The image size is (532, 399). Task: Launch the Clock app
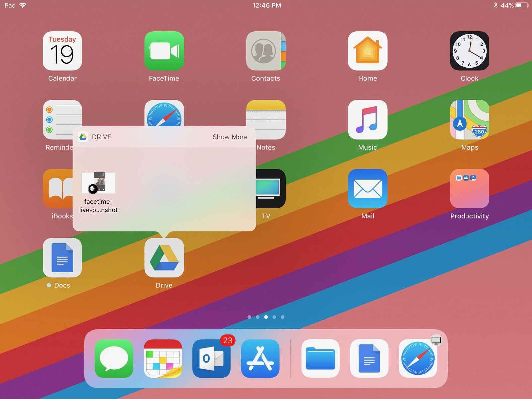tap(469, 52)
